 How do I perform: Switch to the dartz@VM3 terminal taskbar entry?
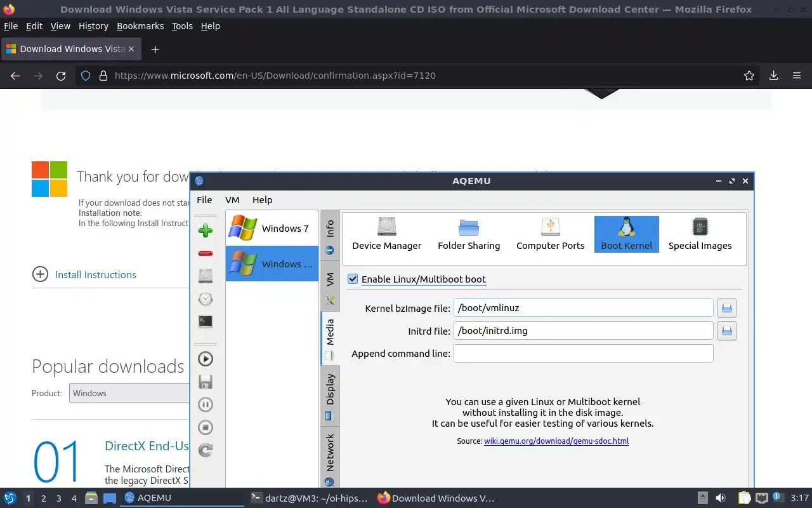tap(309, 498)
